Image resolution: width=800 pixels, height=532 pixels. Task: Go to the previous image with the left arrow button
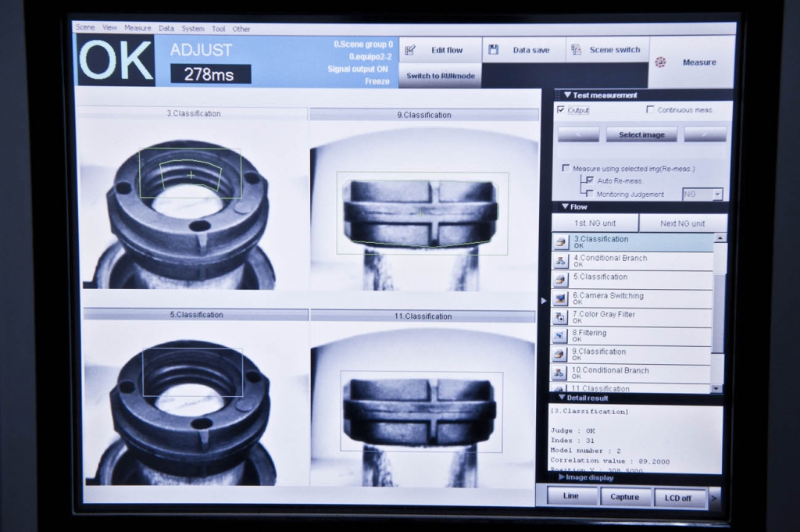(579, 134)
